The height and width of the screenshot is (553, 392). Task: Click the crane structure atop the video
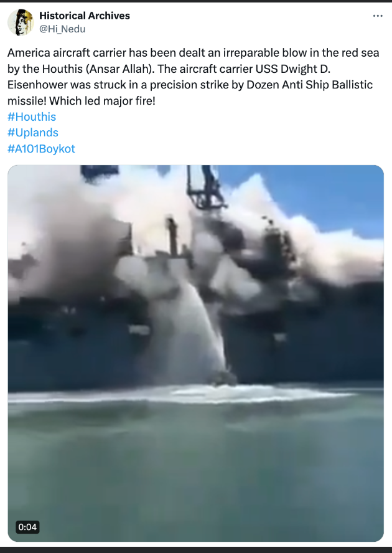pos(206,187)
